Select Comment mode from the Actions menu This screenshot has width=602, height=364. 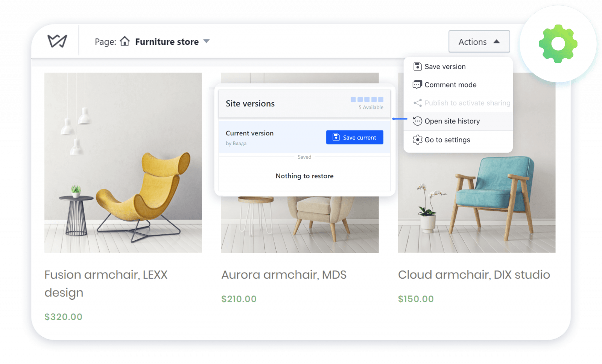(x=450, y=85)
